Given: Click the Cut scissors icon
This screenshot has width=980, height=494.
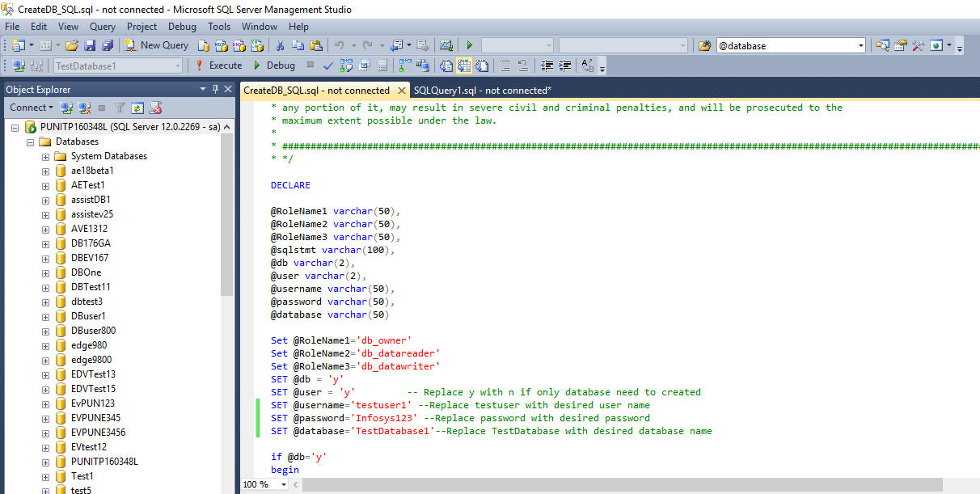Looking at the screenshot, I should (x=280, y=45).
